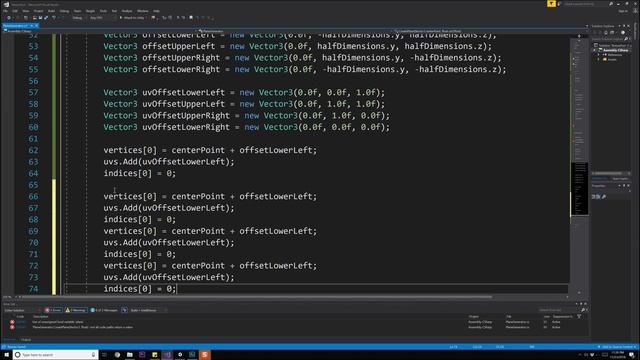Click the yellow notification filter flag icon
This screenshot has height=360, width=640.
[x=551, y=4]
